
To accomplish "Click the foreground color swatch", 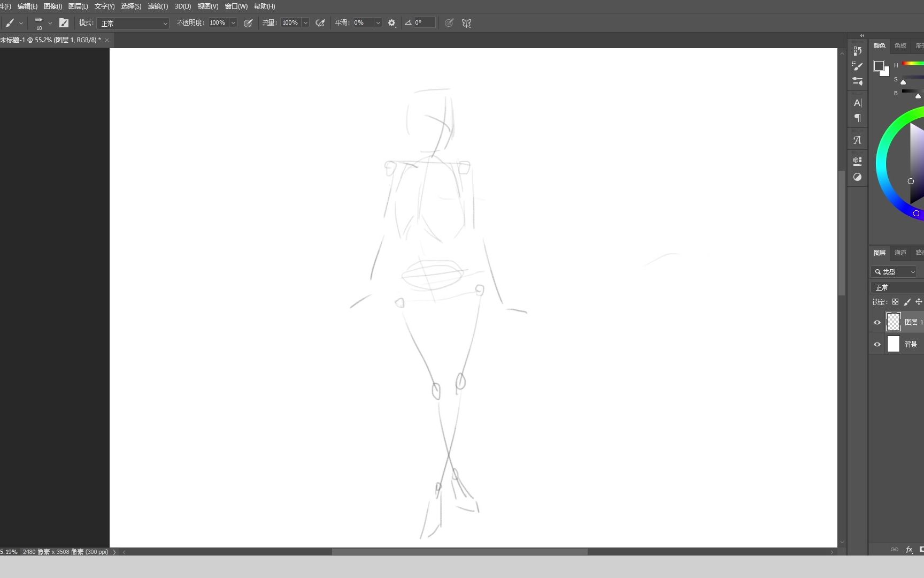I will (x=879, y=66).
